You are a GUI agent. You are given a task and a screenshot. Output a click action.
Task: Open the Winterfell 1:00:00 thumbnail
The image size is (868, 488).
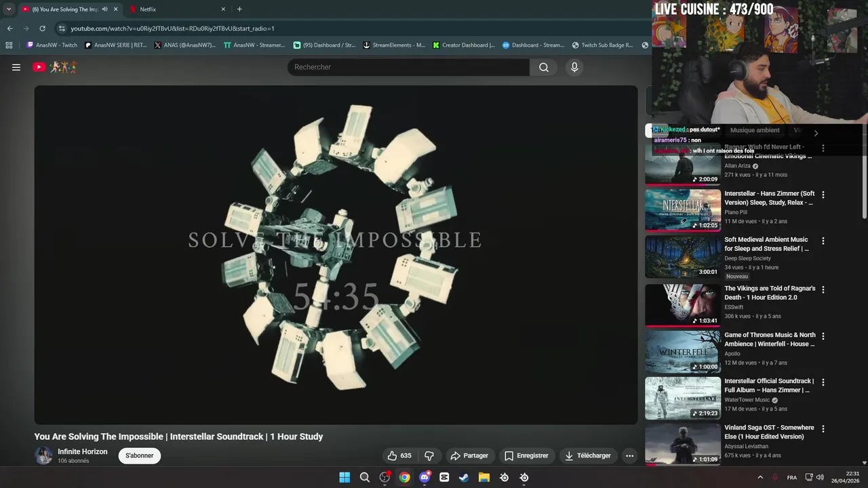click(682, 352)
